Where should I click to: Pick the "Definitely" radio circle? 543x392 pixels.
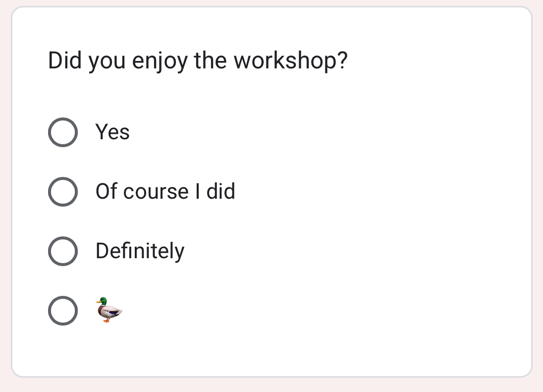(x=63, y=251)
